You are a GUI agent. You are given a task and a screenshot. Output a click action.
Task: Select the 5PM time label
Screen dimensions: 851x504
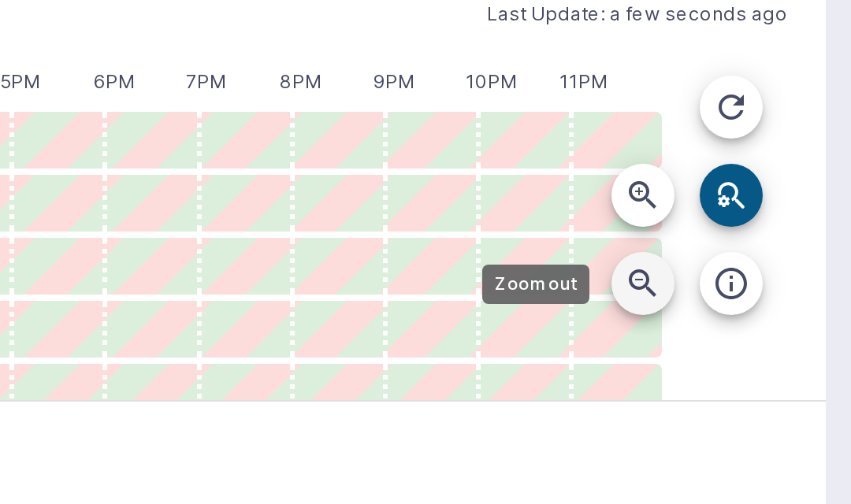20,82
